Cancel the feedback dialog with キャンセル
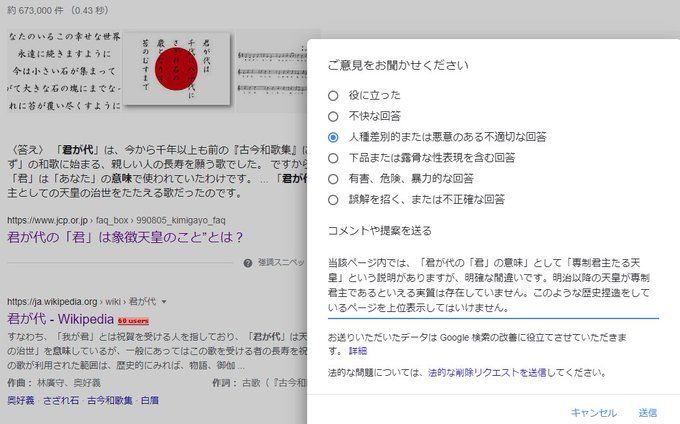The width and height of the screenshot is (680, 424). [x=593, y=412]
